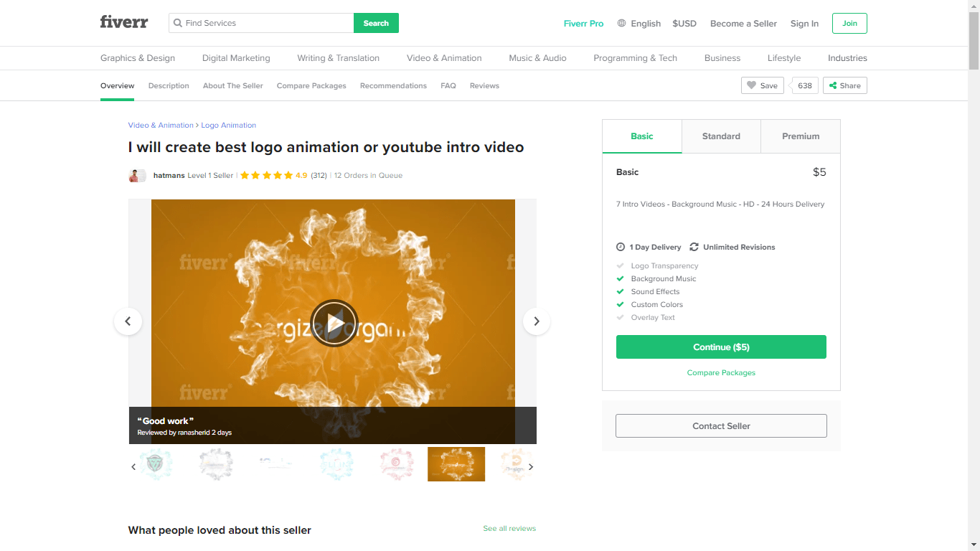Click the green Search button
This screenshot has width=980, height=551.
(x=376, y=23)
